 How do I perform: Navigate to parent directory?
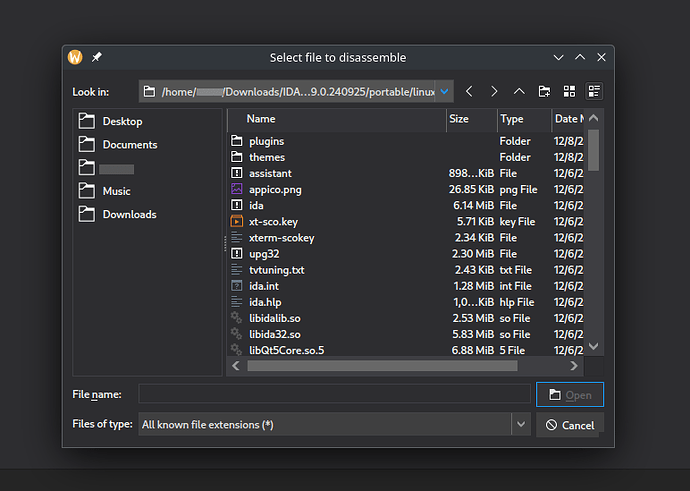pos(519,92)
